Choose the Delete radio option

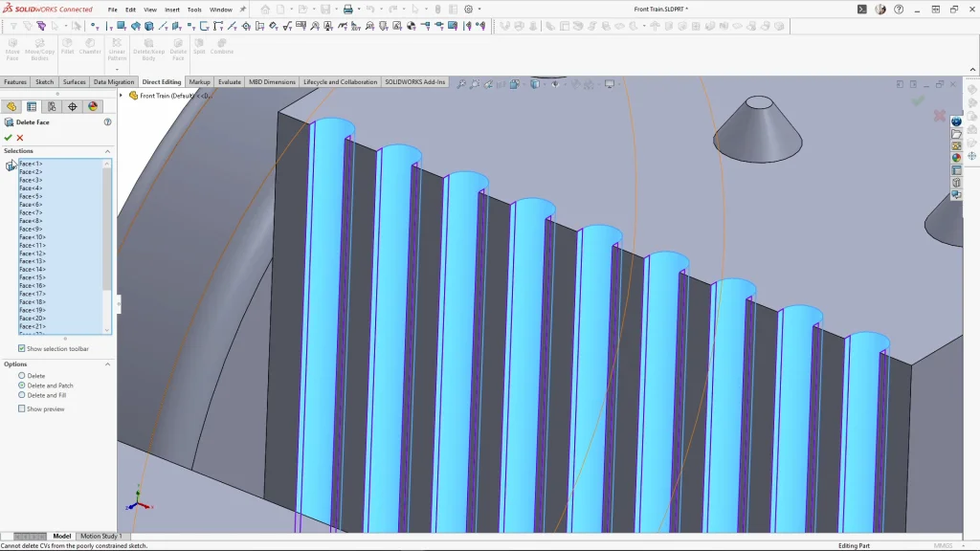click(x=22, y=376)
